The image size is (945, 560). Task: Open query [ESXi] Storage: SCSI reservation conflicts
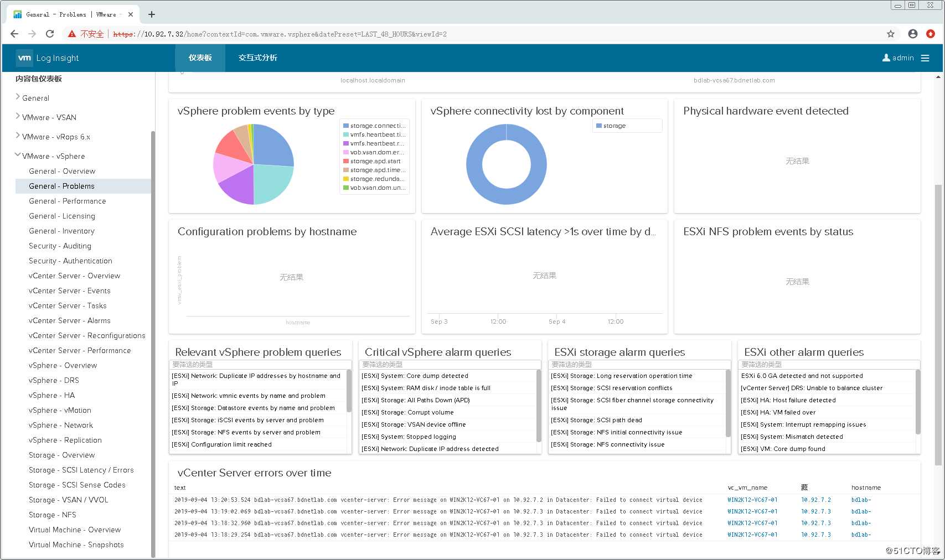click(x=612, y=388)
